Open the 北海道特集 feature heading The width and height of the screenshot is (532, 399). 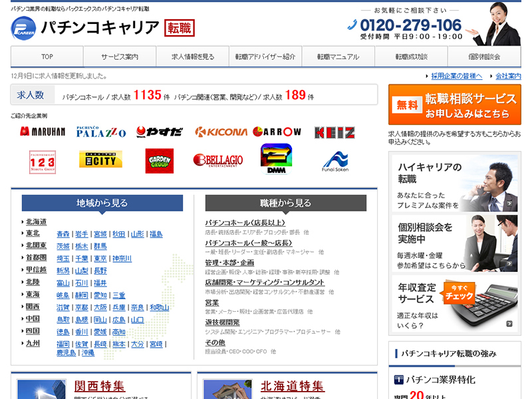[292, 386]
